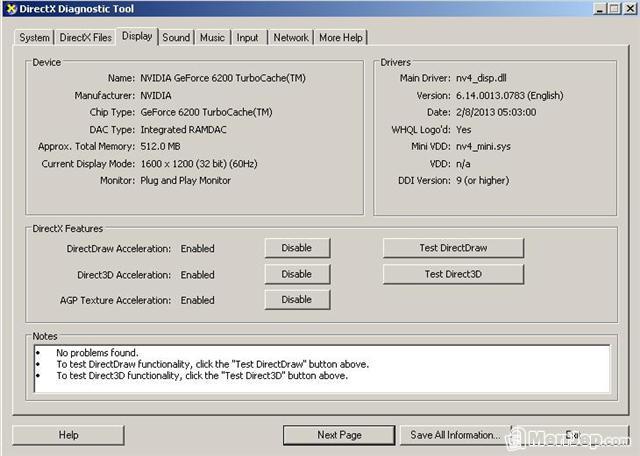Screen dimensions: 640x456
Task: Click Mini VDD value 'nv4_mini.sys'
Action: [x=483, y=147]
